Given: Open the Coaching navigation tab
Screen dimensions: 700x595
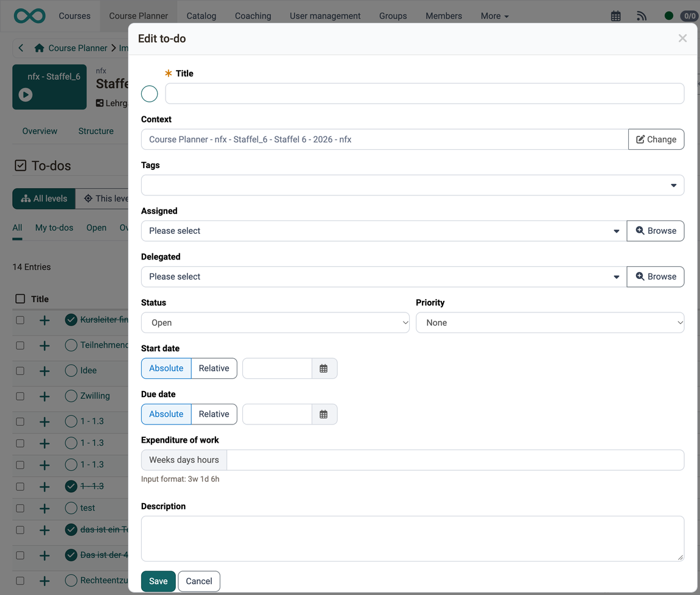Looking at the screenshot, I should click(253, 16).
